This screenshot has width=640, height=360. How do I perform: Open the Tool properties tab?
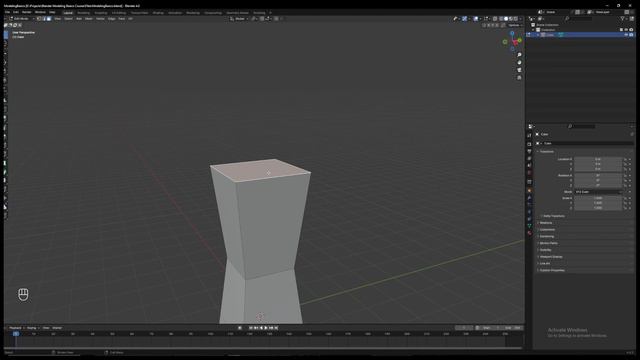[x=529, y=136]
